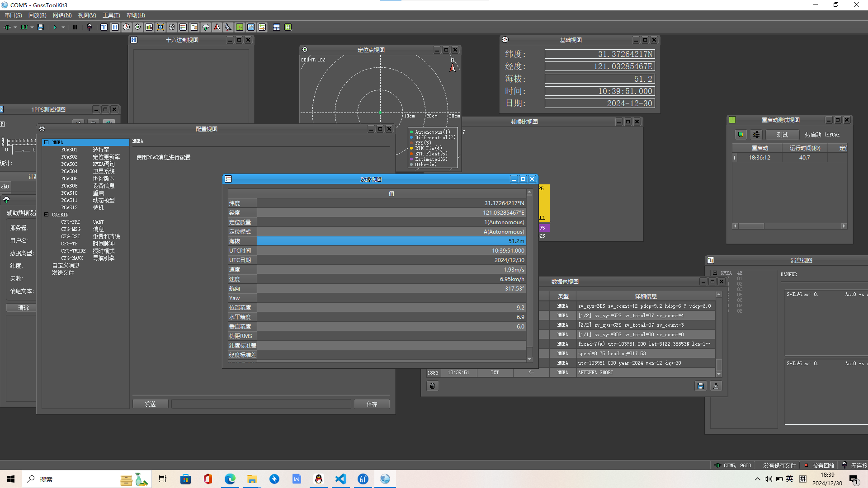
Task: Open the cloud download assist icon
Action: coord(206,28)
